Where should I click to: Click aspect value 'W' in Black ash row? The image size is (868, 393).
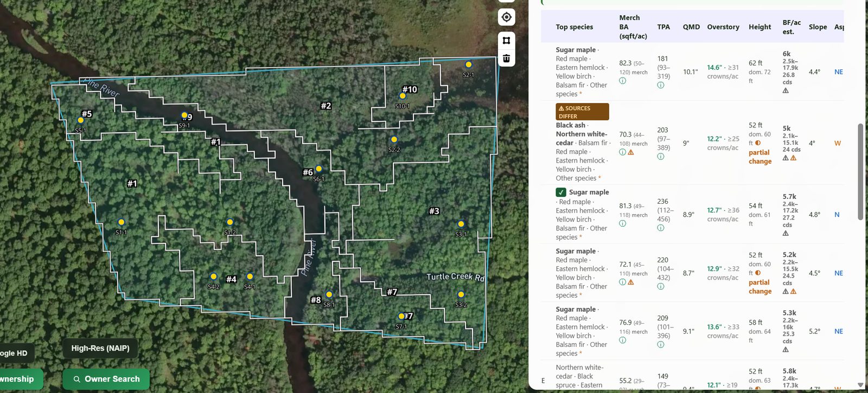tap(838, 144)
